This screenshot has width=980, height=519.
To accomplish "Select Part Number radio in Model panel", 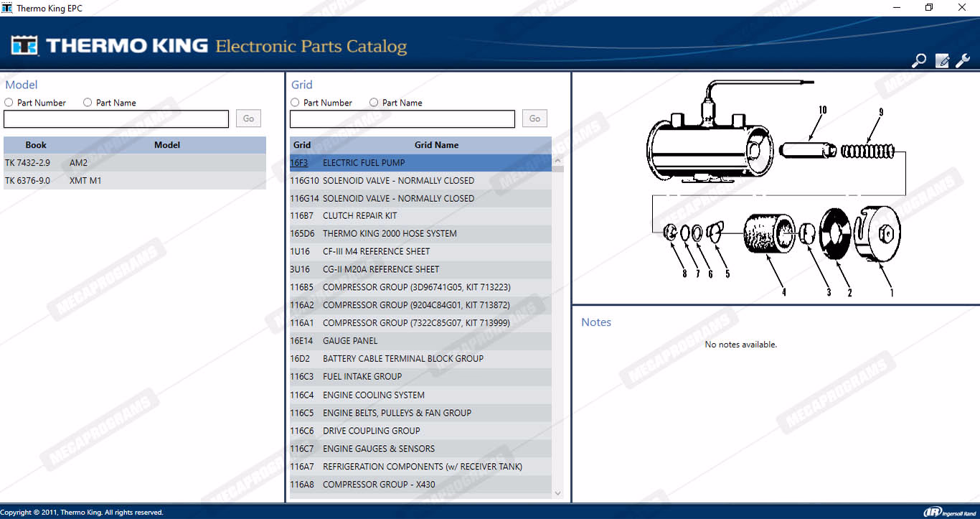I will point(9,103).
